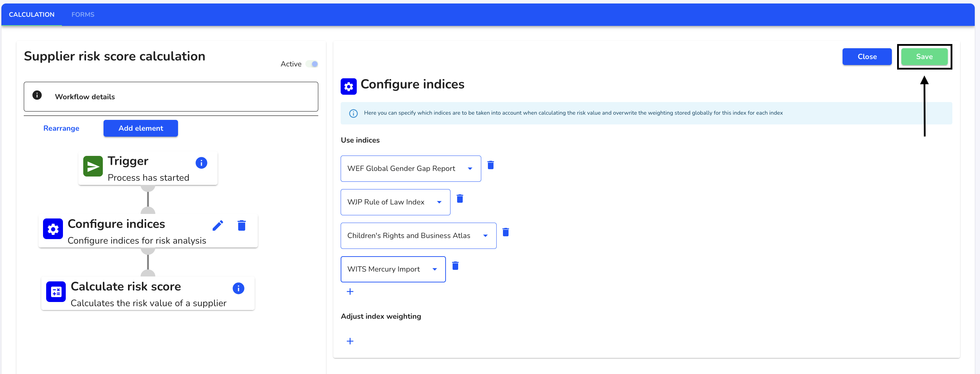Select the Trigger workflow card

[148, 168]
